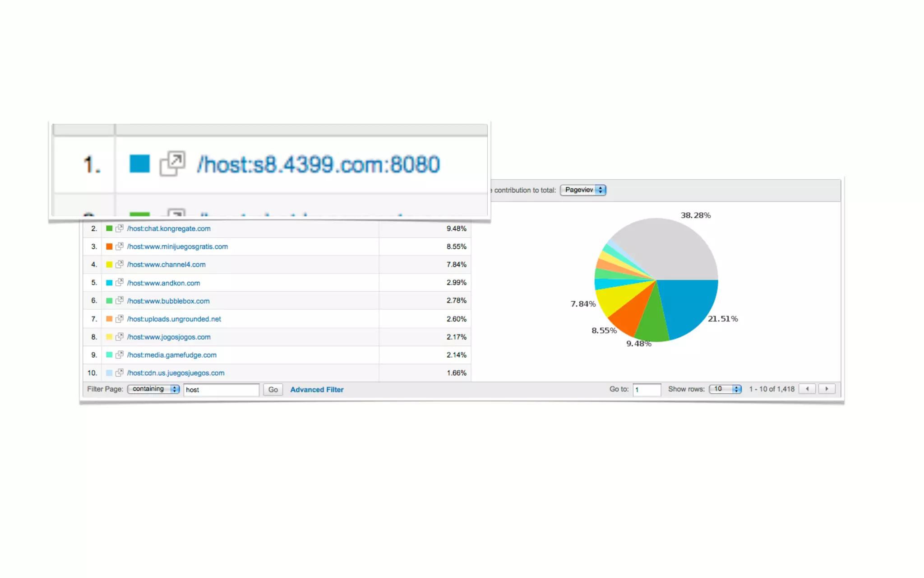Open external link icon for www.minijuegosgratis.com
Image resolution: width=924 pixels, height=578 pixels.
[120, 247]
